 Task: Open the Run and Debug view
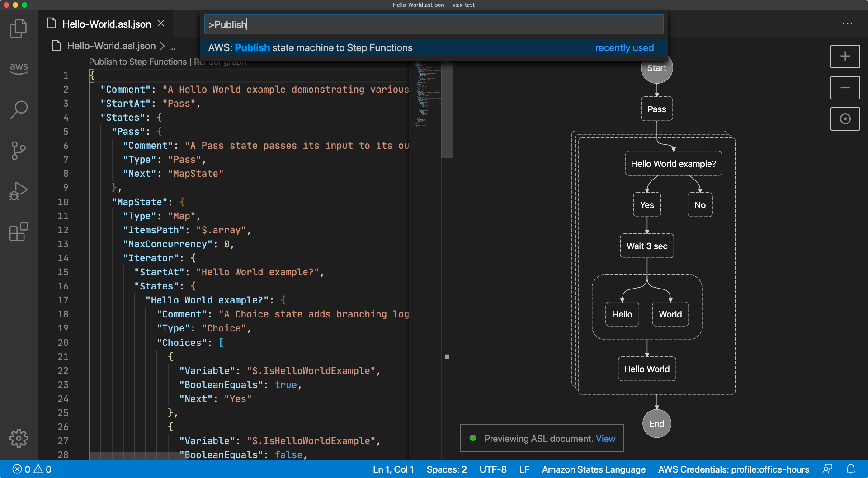click(19, 191)
